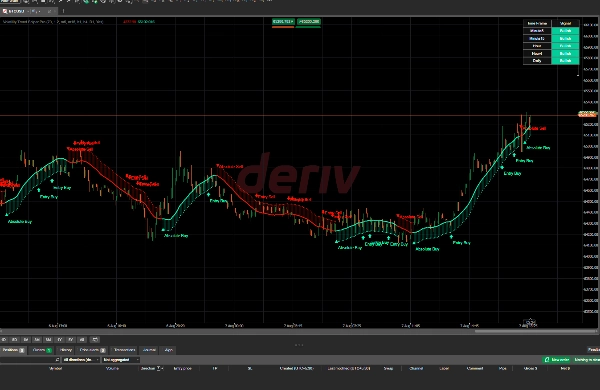Click the Swap column header
Screen dimensions: 600x390
388,368
